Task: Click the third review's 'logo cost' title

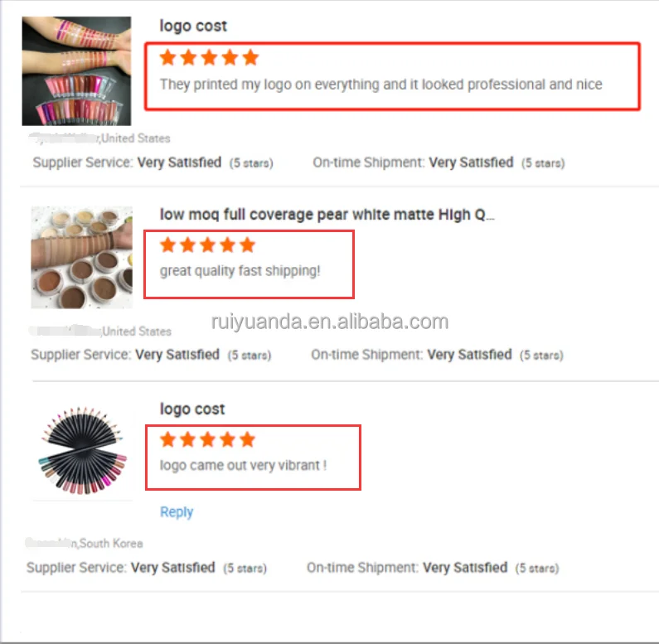Action: click(x=192, y=409)
